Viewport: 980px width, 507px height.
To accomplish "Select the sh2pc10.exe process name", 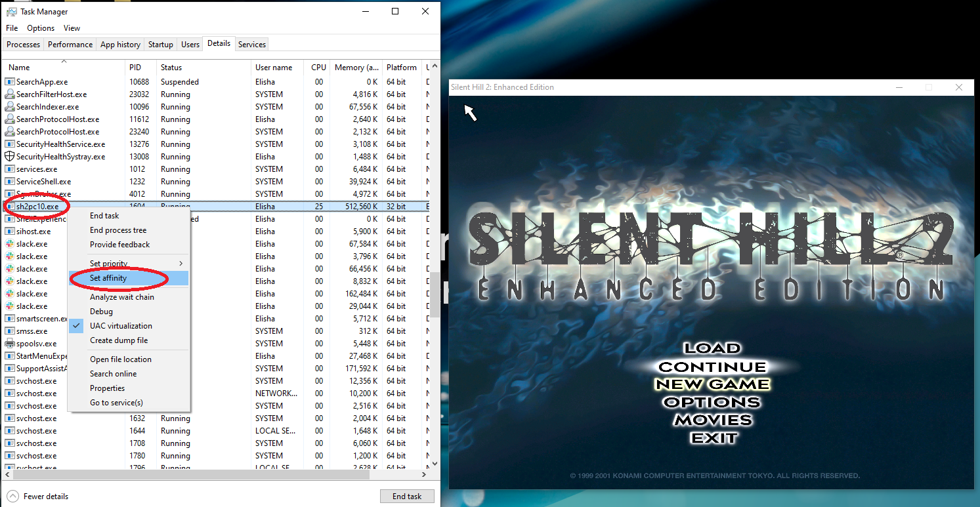I will 37,207.
